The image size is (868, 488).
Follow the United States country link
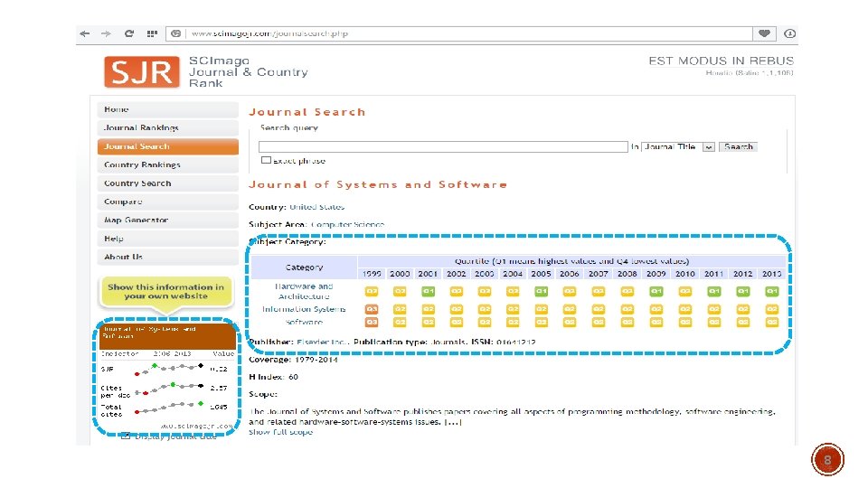pyautogui.click(x=316, y=207)
